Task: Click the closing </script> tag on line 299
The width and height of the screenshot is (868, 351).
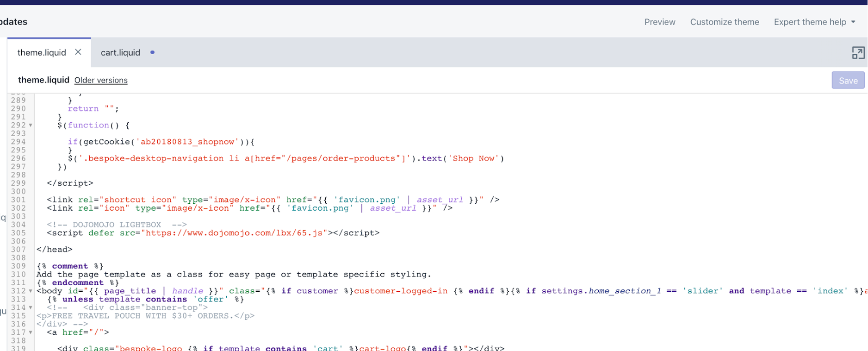Action: coord(70,183)
